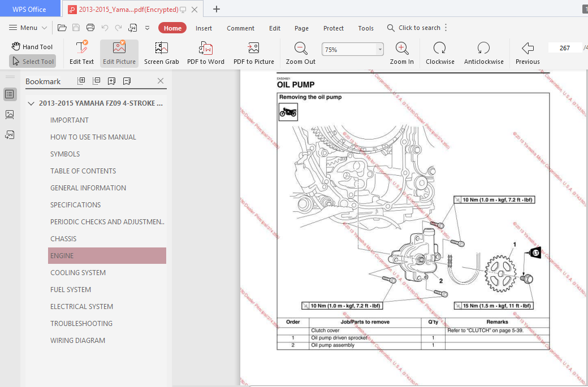Screen dimensions: 588x387
Task: Open the GENERAL INFORMATION bookmark
Action: 88,188
